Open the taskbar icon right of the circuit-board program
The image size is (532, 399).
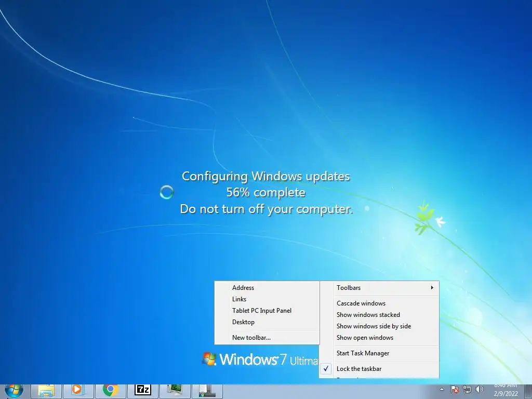(x=207, y=392)
